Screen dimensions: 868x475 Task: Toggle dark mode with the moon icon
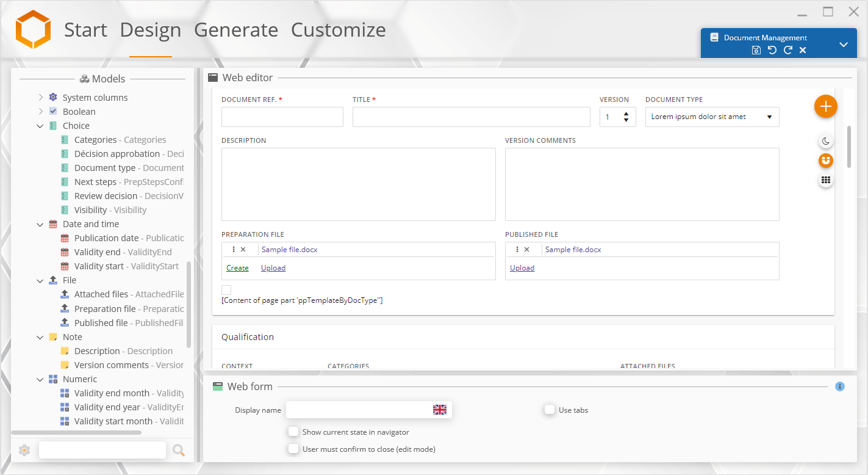(x=826, y=142)
